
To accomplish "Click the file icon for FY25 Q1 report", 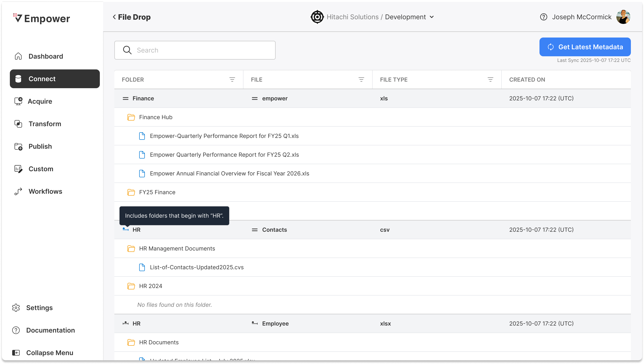I will click(142, 136).
